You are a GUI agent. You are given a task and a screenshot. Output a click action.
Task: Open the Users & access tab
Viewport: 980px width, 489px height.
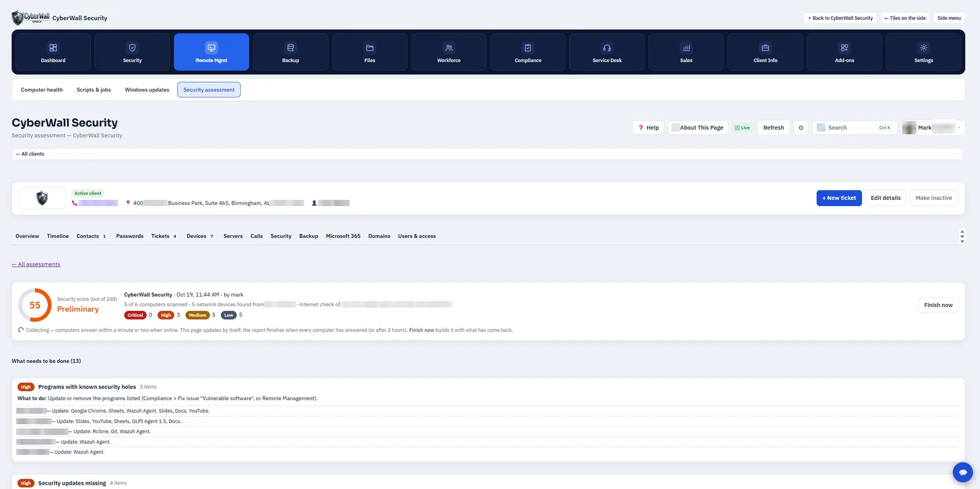pyautogui.click(x=417, y=236)
